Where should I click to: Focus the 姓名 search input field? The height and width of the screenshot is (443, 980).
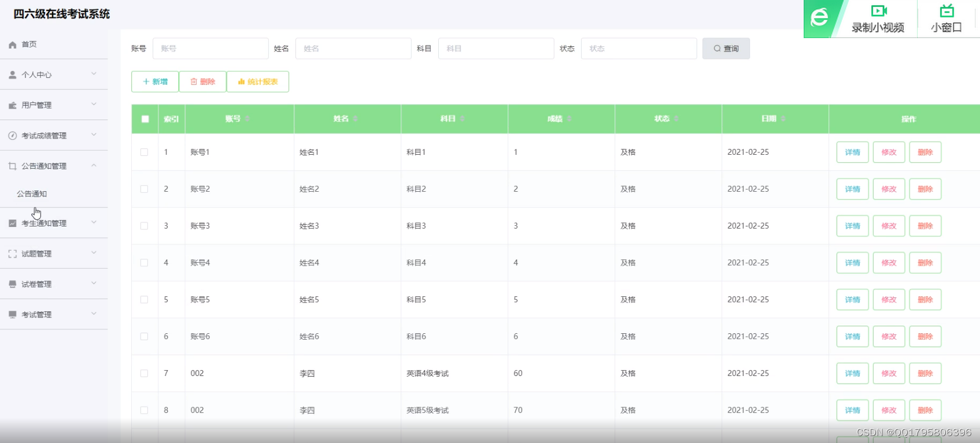353,49
